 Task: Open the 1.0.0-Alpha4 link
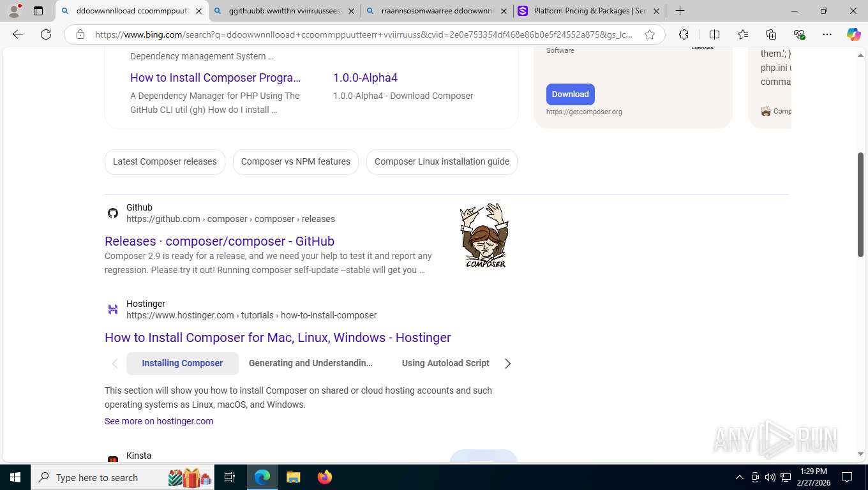pyautogui.click(x=365, y=78)
